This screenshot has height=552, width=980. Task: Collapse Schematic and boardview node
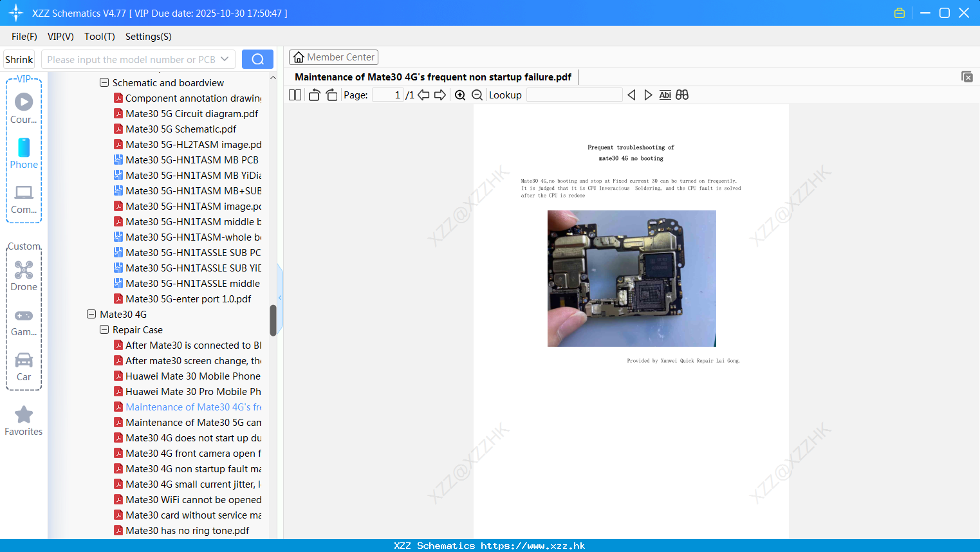(x=104, y=82)
